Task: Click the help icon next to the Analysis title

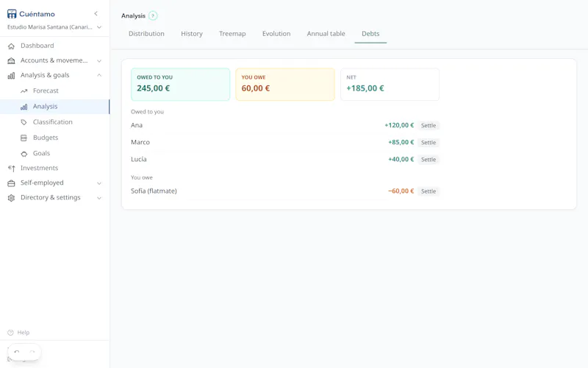Action: [x=153, y=15]
